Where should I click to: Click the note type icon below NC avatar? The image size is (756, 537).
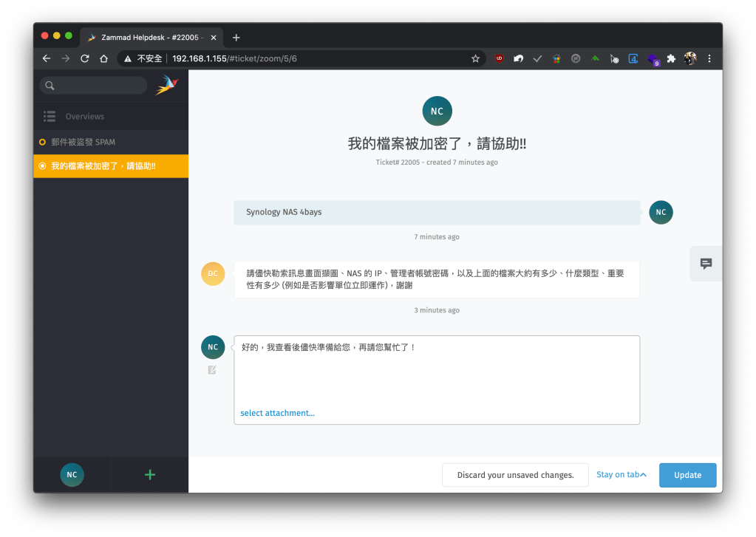tap(212, 369)
